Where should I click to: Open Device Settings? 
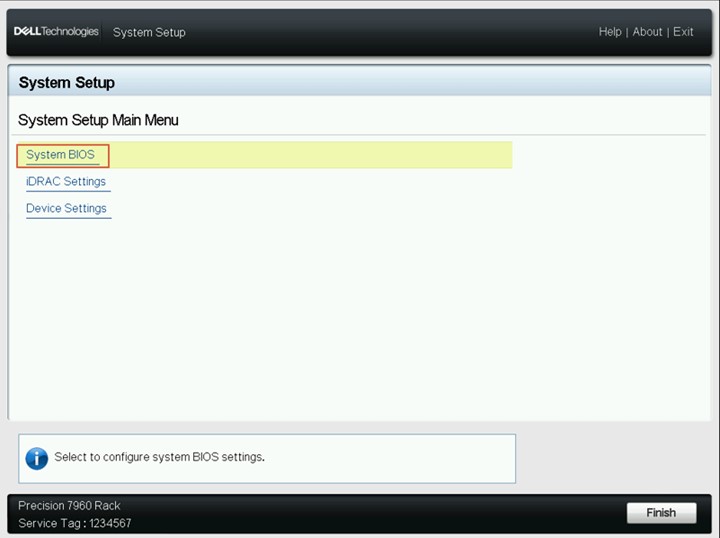(66, 208)
